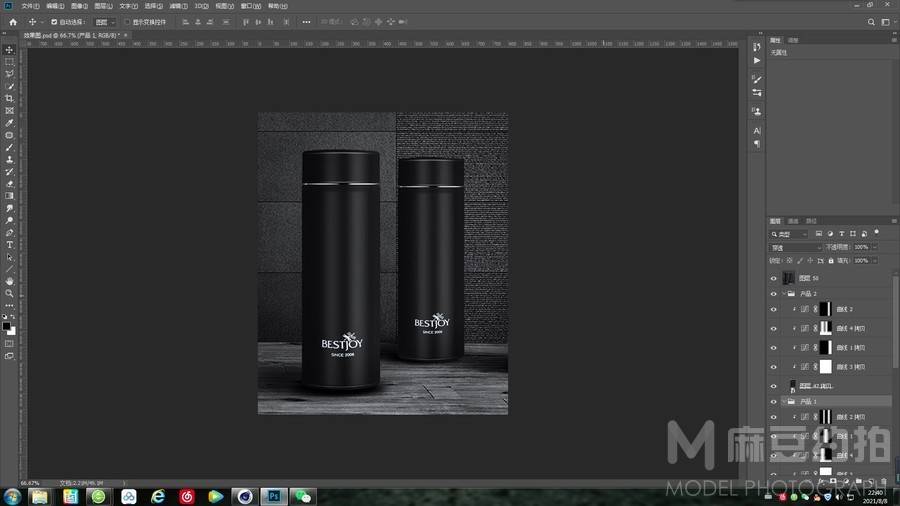900x506 pixels.
Task: Select the Brush tool
Action: point(9,147)
